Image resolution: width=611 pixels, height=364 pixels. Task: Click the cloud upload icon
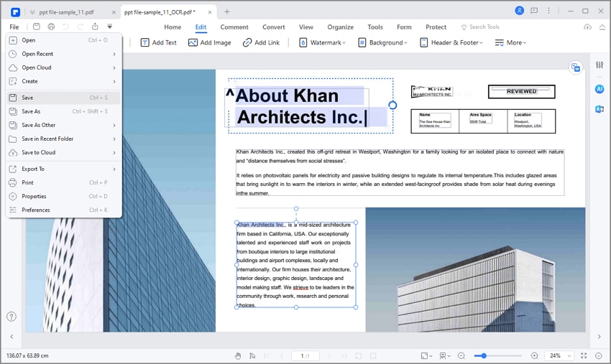tap(587, 27)
